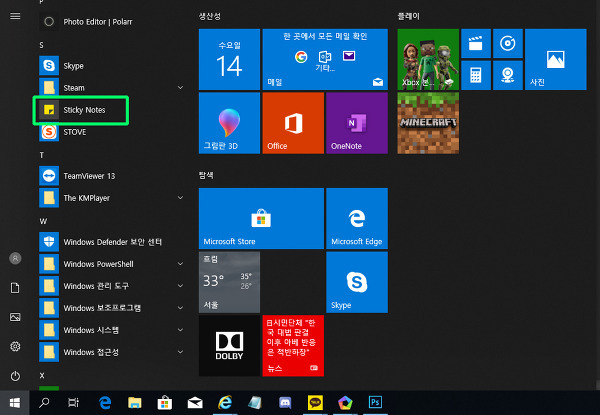Open the Groove Music tile
This screenshot has height=415, width=600.
pos(508,44)
